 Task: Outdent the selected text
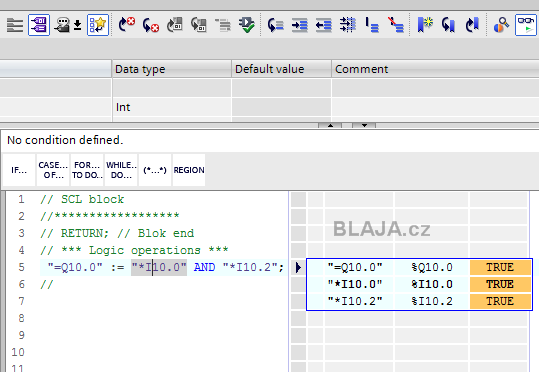(x=324, y=25)
